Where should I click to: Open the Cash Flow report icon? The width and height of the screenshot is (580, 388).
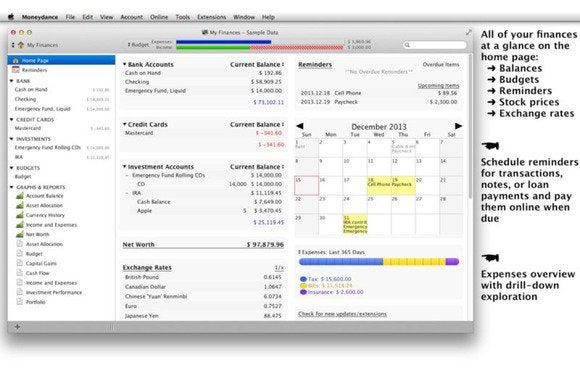tap(20, 273)
